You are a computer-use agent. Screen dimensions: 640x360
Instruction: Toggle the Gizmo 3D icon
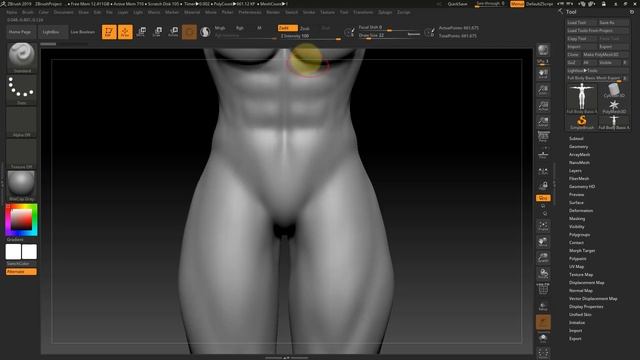[189, 32]
